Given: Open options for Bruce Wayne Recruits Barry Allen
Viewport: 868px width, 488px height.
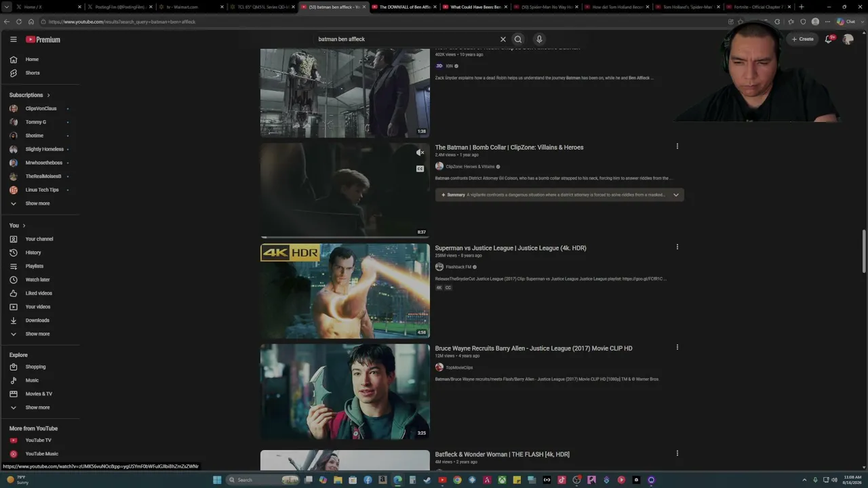Looking at the screenshot, I should pos(677,347).
